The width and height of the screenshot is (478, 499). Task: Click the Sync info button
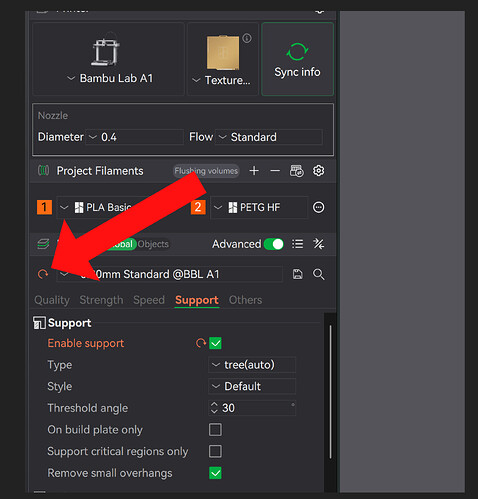point(297,59)
